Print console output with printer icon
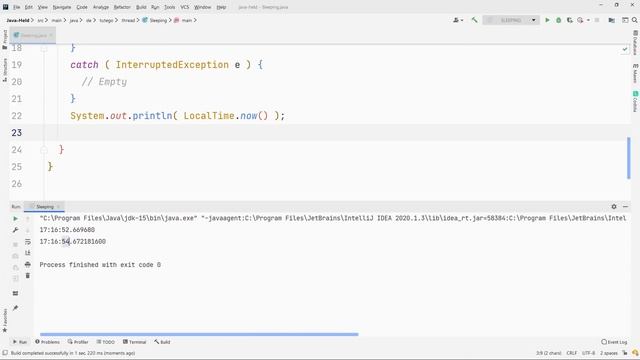This screenshot has height=360, width=640. (x=28, y=264)
